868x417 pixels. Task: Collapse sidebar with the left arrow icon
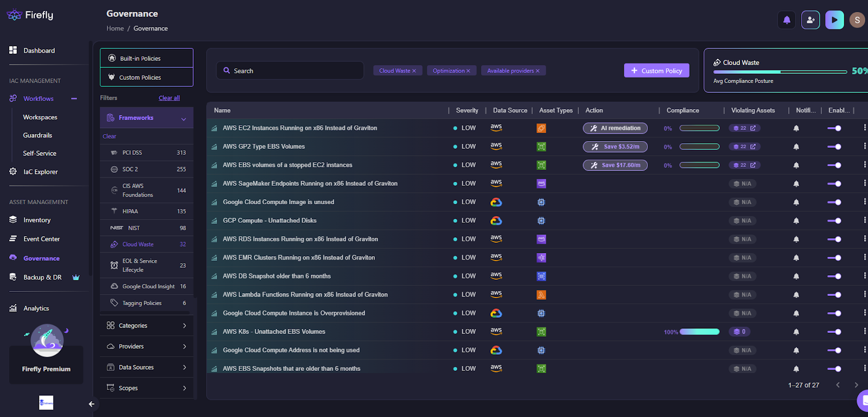pos(92,404)
